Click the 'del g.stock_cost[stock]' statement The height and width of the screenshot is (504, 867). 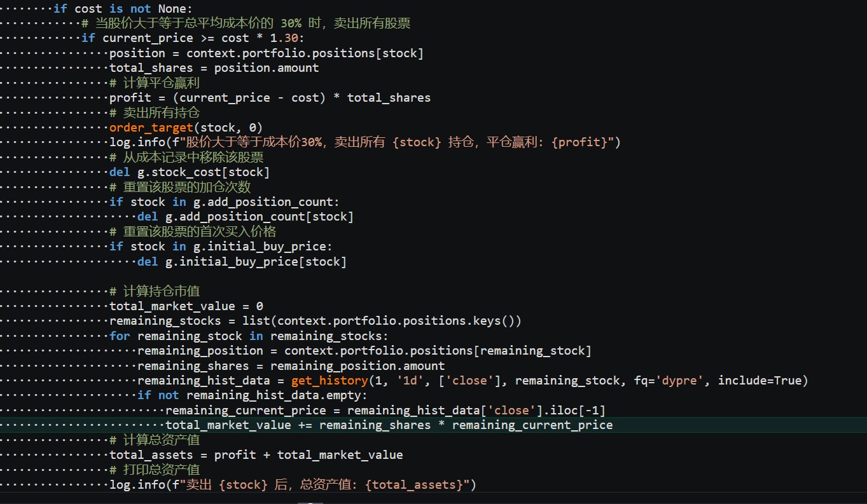click(190, 172)
